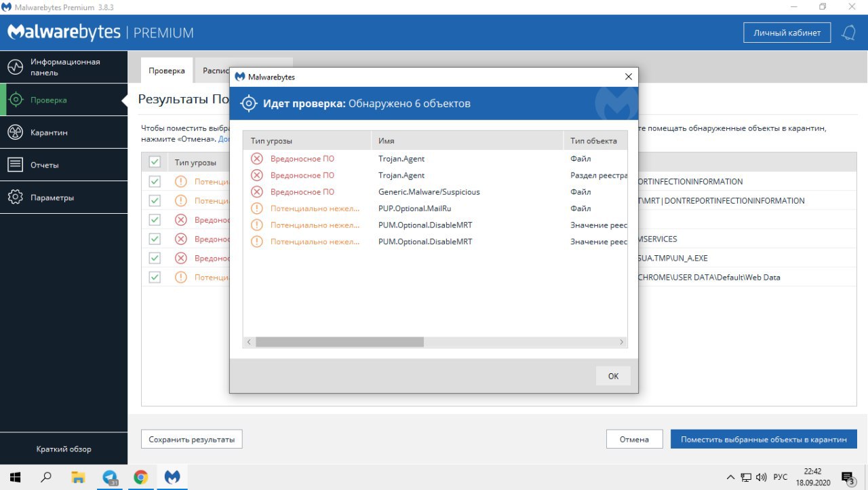868x490 pixels.
Task: Click the scrollbar right arrow in the dialog
Action: 621,342
